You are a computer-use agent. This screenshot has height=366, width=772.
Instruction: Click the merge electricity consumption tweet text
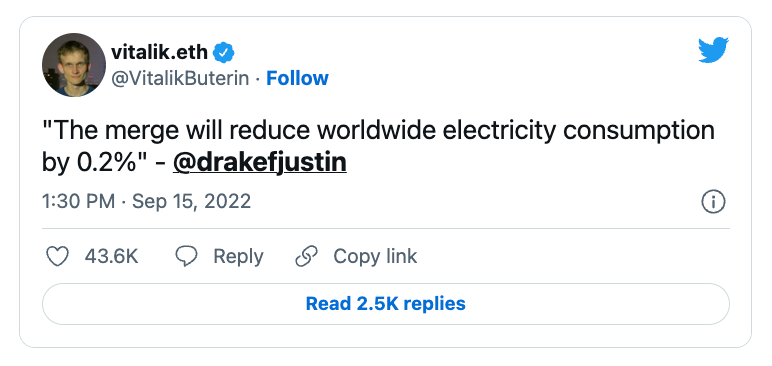378,147
